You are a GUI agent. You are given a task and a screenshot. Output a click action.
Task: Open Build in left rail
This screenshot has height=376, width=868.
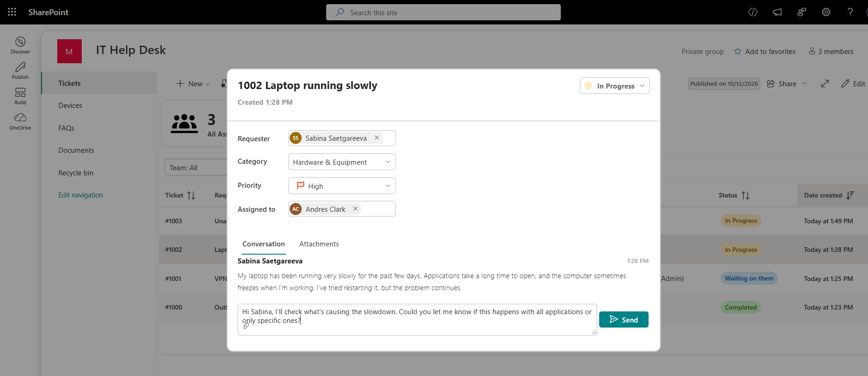pyautogui.click(x=20, y=96)
